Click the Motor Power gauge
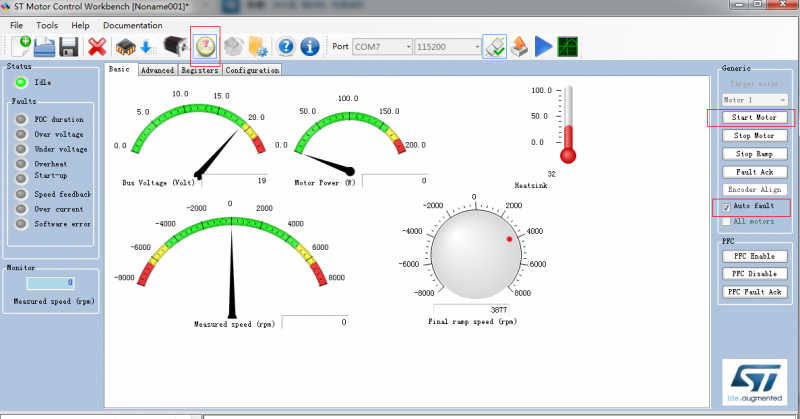 tap(350, 138)
